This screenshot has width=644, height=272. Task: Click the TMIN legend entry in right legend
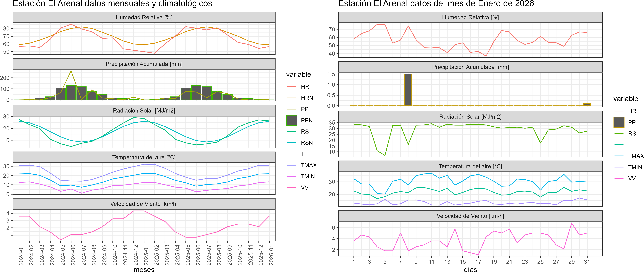click(635, 167)
